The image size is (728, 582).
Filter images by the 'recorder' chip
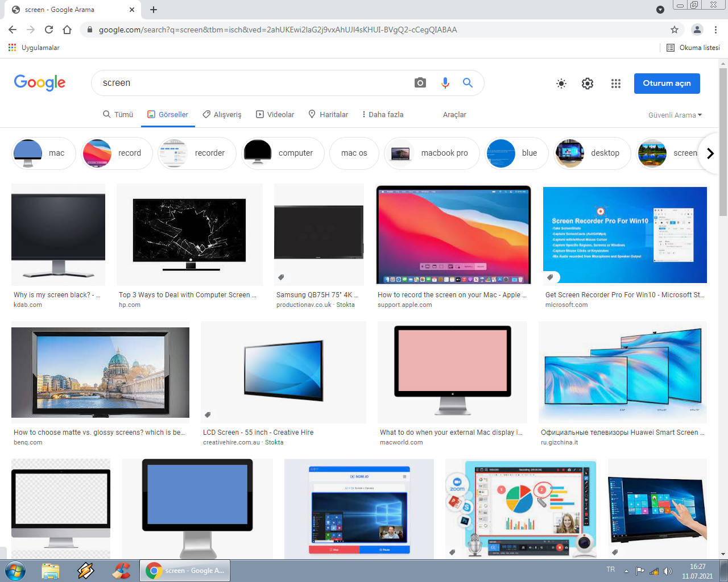pos(197,153)
